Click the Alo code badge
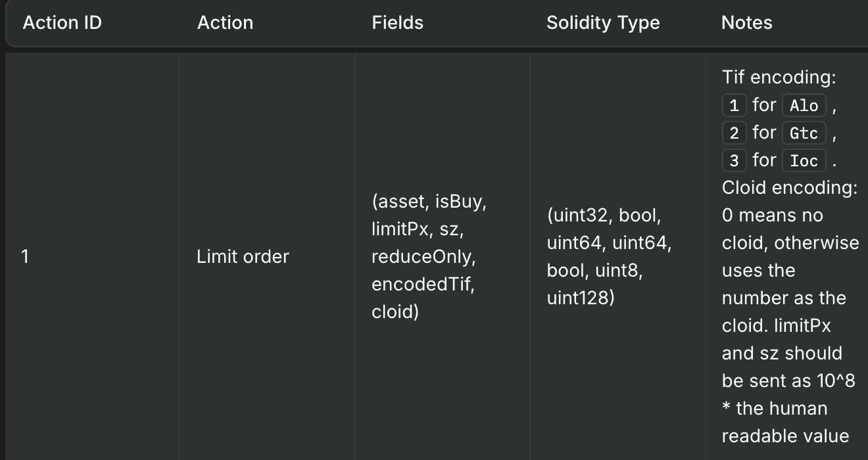The height and width of the screenshot is (460, 868). pos(804,105)
